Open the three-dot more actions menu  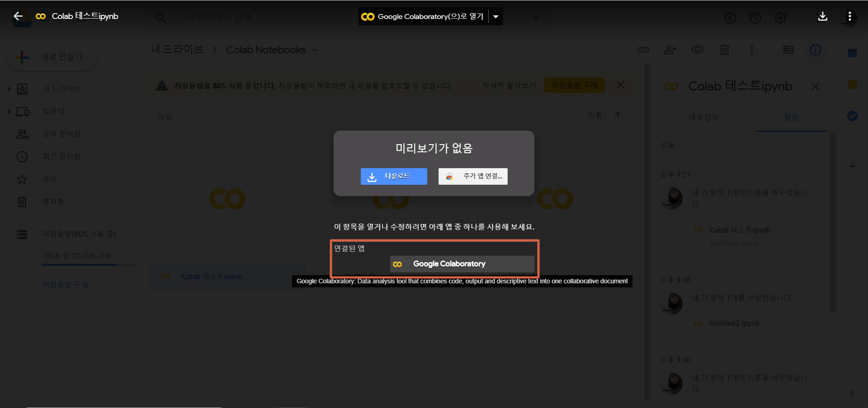point(850,16)
